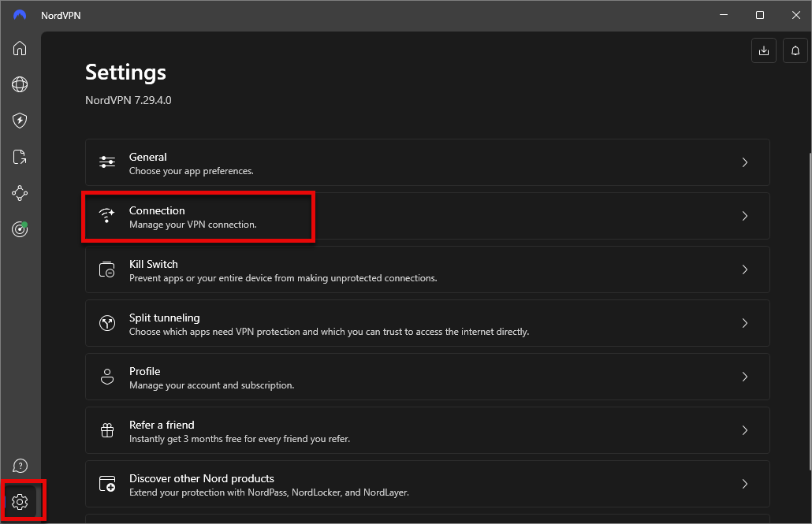Click the download updates icon button
The width and height of the screenshot is (812, 524).
pyautogui.click(x=764, y=50)
